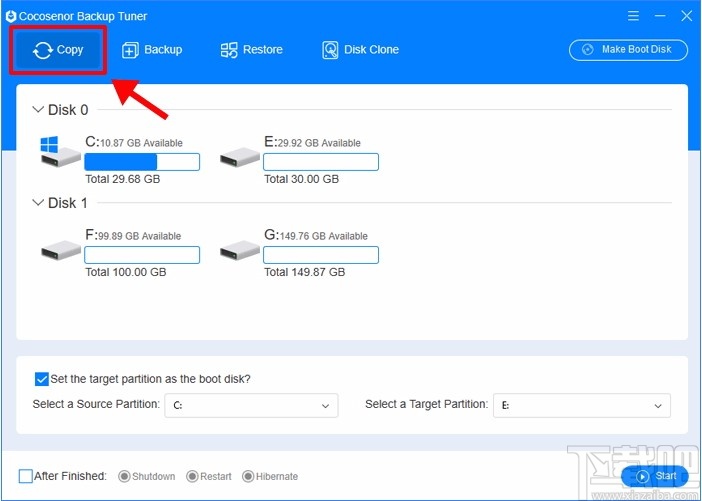The width and height of the screenshot is (702, 501).
Task: Click the '29.92 GB Available' label
Action: click(x=319, y=143)
